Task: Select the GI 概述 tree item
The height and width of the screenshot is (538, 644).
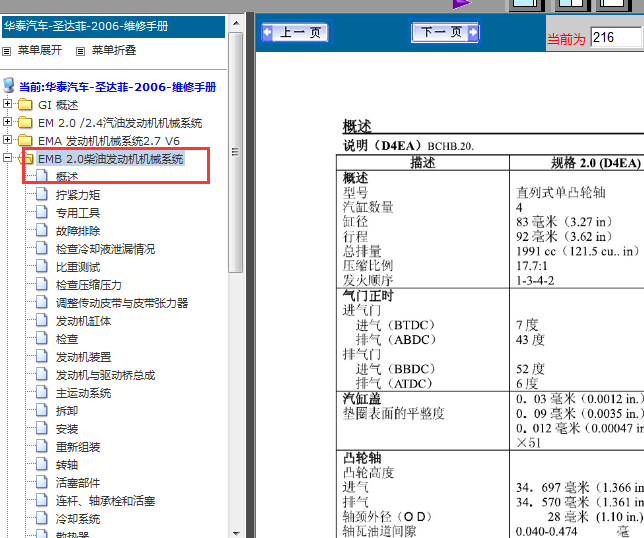Action: [x=58, y=106]
